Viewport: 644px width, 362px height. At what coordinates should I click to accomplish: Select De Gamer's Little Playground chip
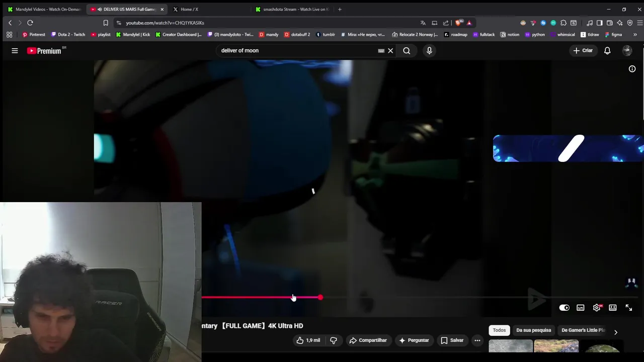[583, 330]
